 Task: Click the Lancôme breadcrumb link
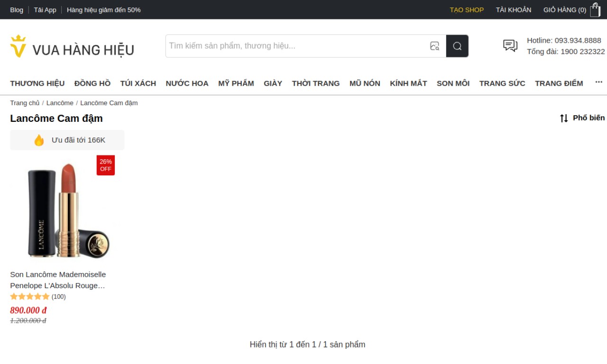pyautogui.click(x=60, y=103)
